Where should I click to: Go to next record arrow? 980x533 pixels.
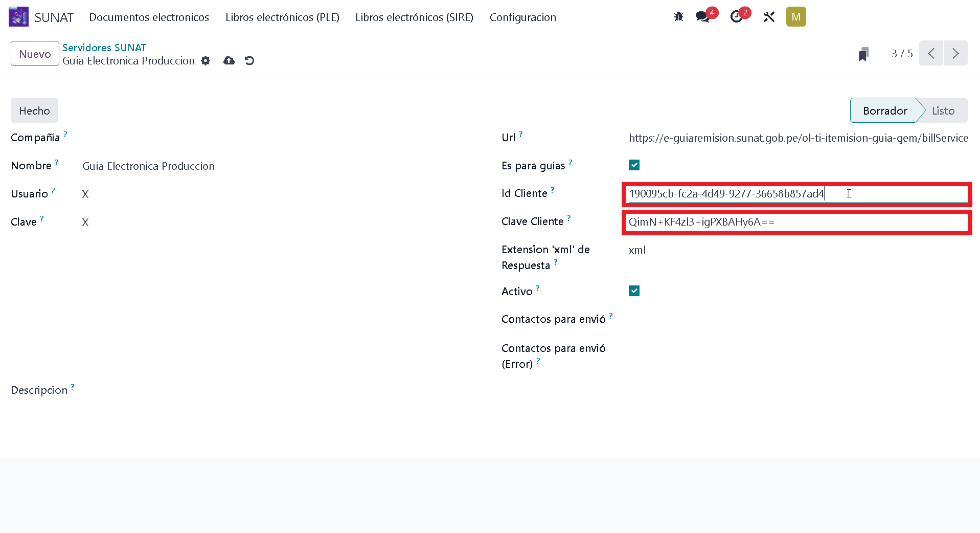[x=955, y=53]
